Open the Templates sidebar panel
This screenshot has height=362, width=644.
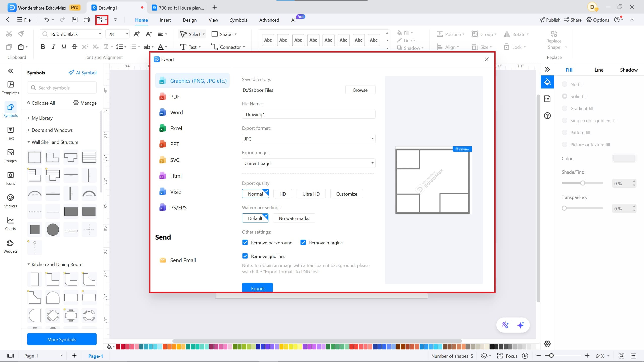coord(10,88)
